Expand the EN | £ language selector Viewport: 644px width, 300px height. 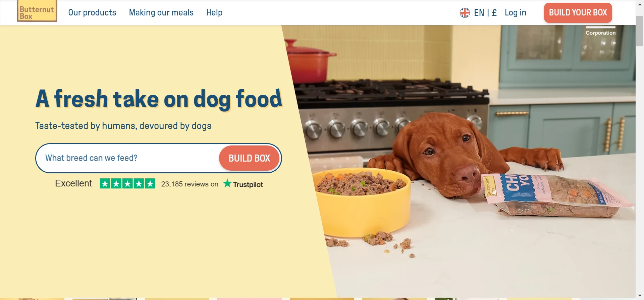tap(485, 13)
